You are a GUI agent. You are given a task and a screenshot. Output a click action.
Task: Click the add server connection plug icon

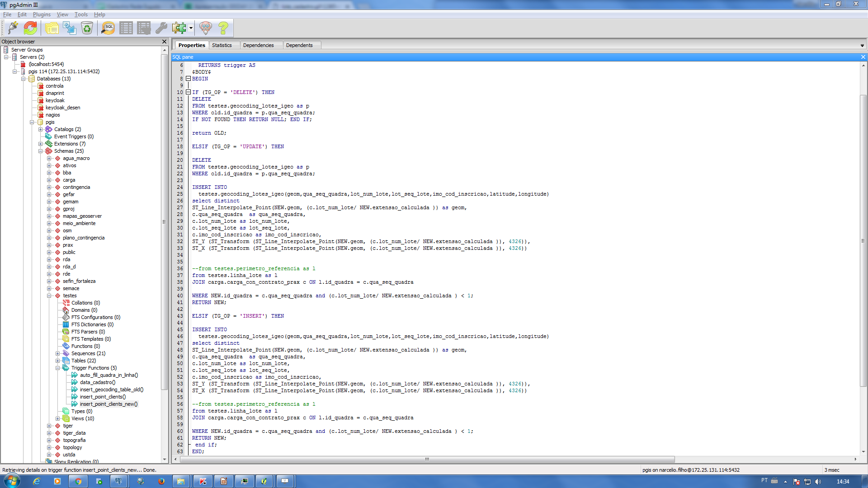click(13, 28)
